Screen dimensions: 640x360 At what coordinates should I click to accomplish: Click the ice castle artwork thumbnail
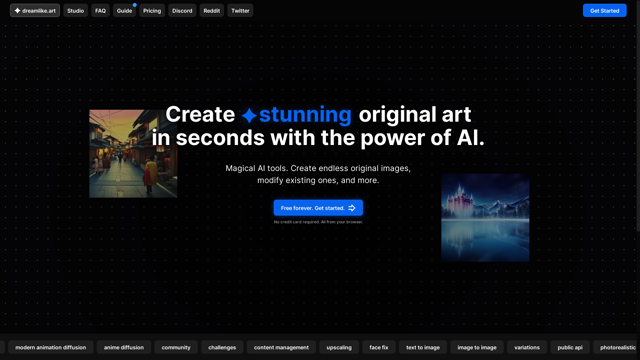pyautogui.click(x=485, y=218)
